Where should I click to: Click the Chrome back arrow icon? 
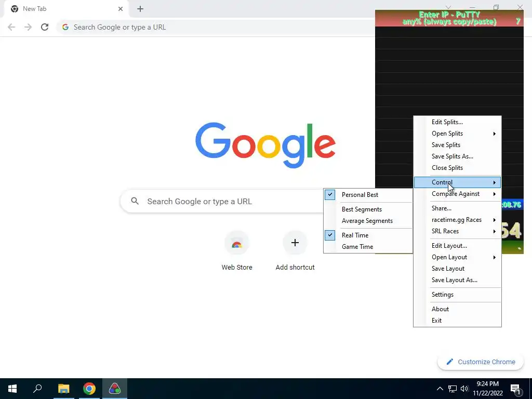pos(11,27)
